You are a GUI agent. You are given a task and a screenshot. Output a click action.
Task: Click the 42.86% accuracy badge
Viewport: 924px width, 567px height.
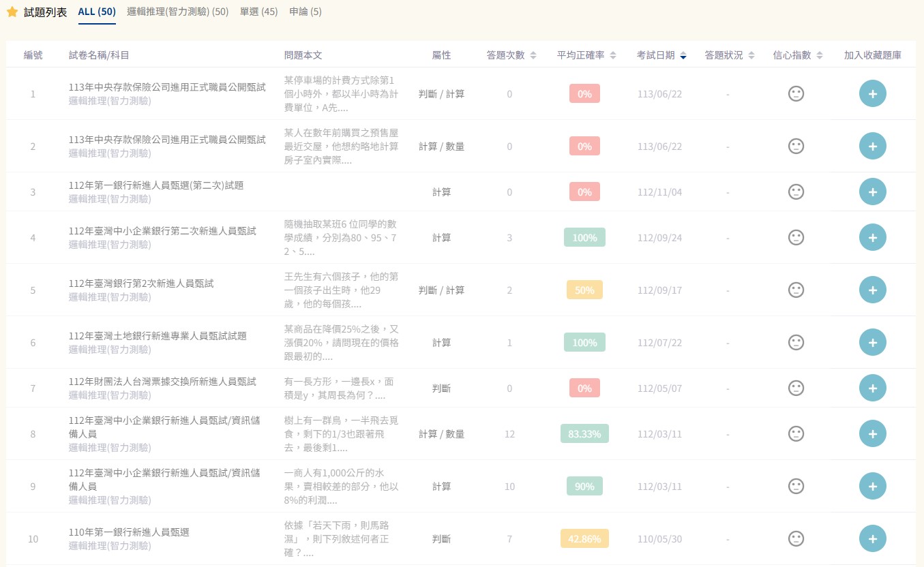584,538
